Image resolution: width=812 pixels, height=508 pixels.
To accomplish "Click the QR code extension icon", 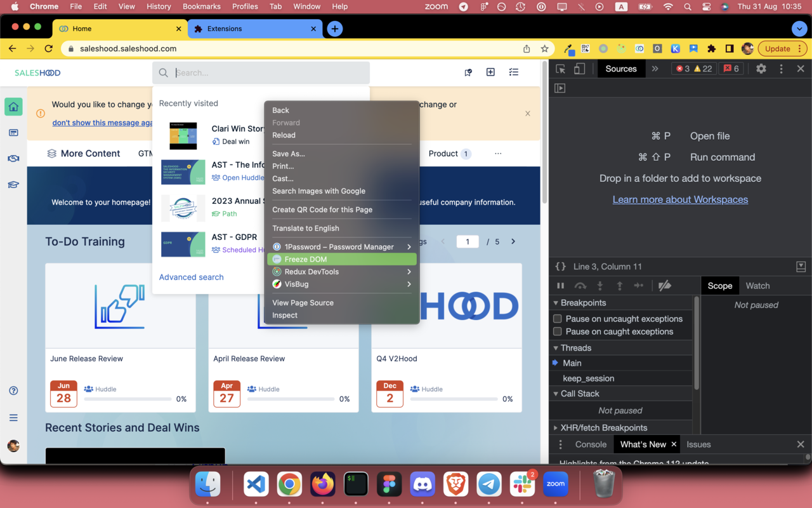I will click(585, 49).
